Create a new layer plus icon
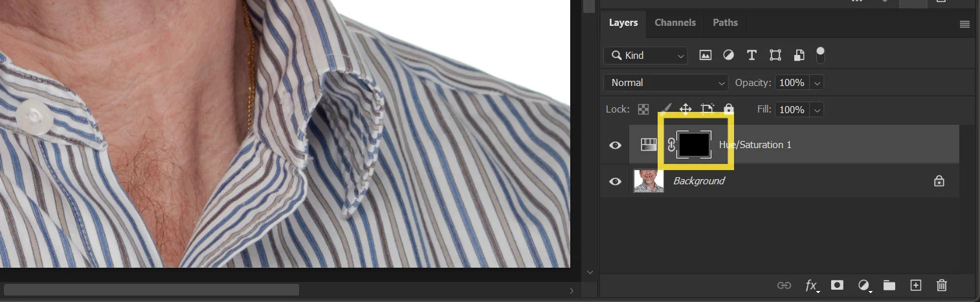This screenshot has width=980, height=302. click(915, 285)
